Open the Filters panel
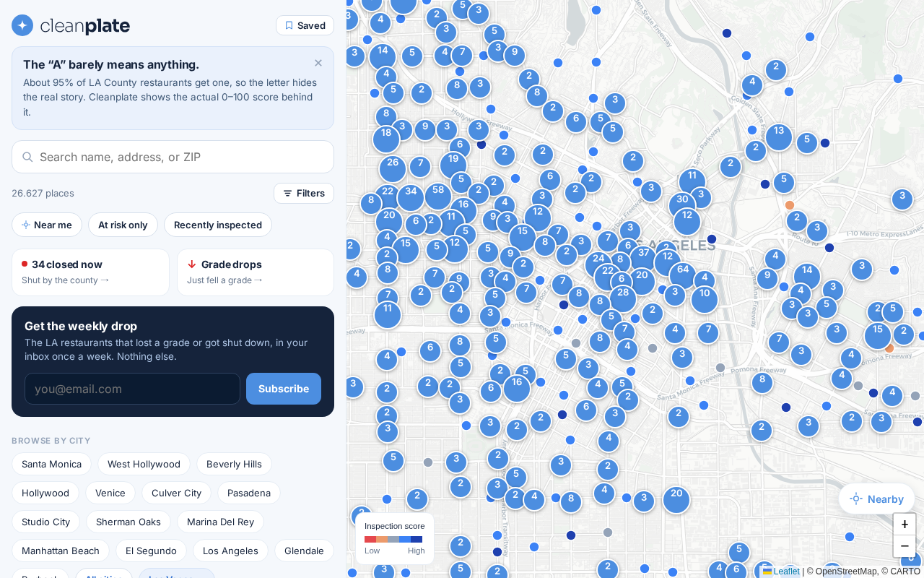Image resolution: width=924 pixels, height=578 pixels. [x=304, y=193]
